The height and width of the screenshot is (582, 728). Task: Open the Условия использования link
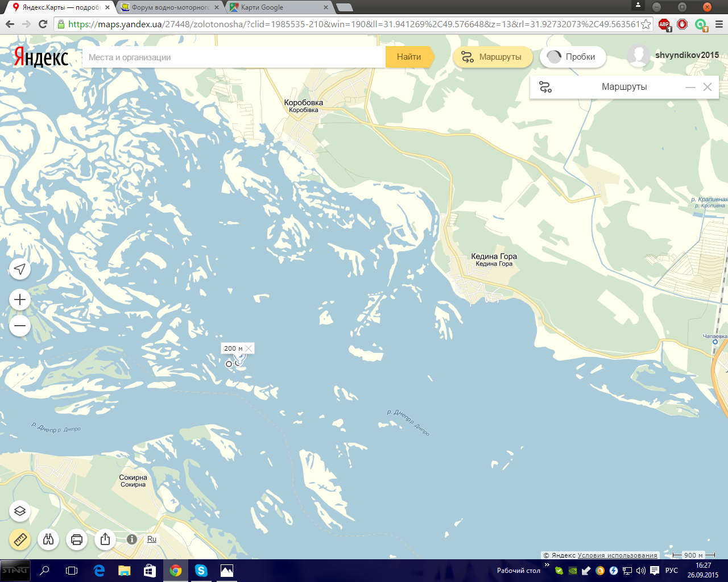617,555
